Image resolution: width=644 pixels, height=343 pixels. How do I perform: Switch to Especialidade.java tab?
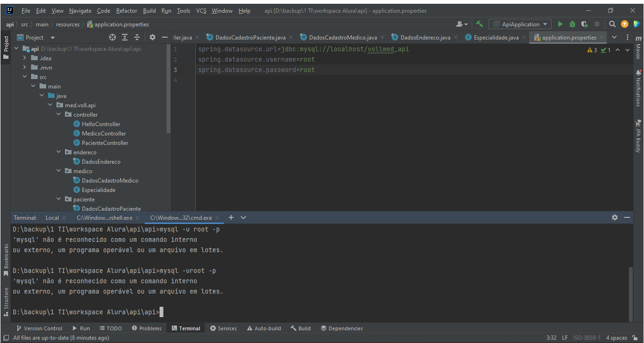pyautogui.click(x=496, y=37)
